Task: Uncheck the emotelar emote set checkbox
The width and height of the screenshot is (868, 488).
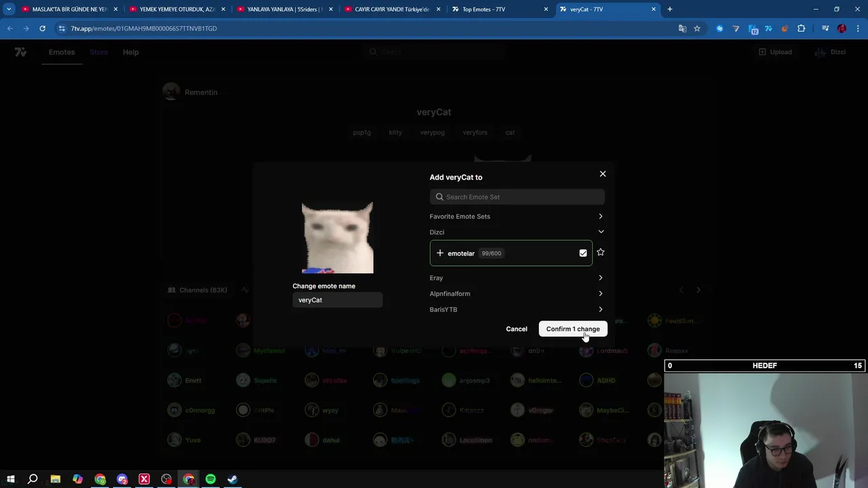Action: (x=583, y=253)
